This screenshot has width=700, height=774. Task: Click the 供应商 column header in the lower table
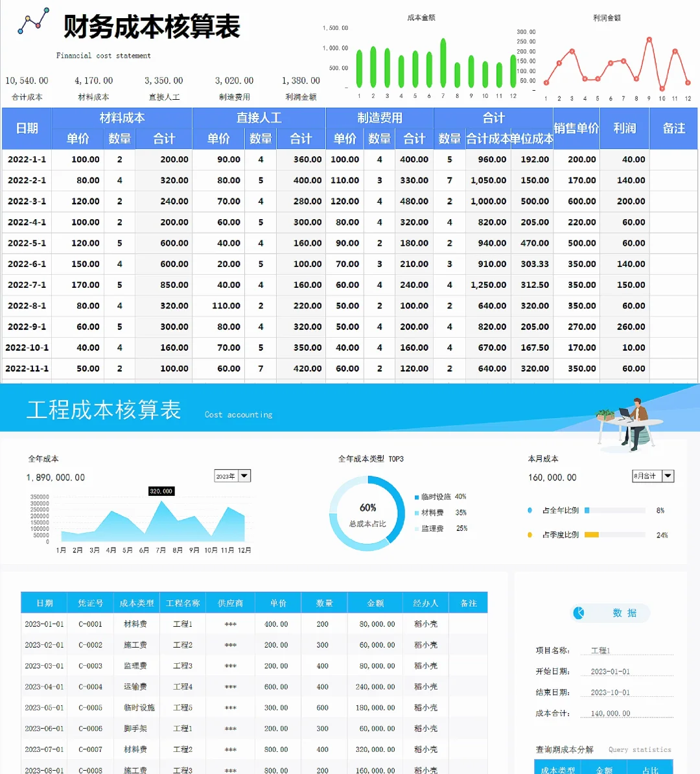click(230, 602)
